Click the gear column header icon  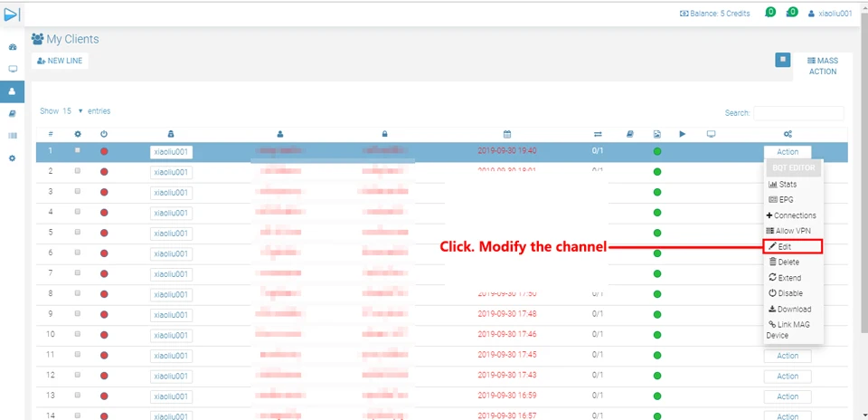click(x=78, y=134)
